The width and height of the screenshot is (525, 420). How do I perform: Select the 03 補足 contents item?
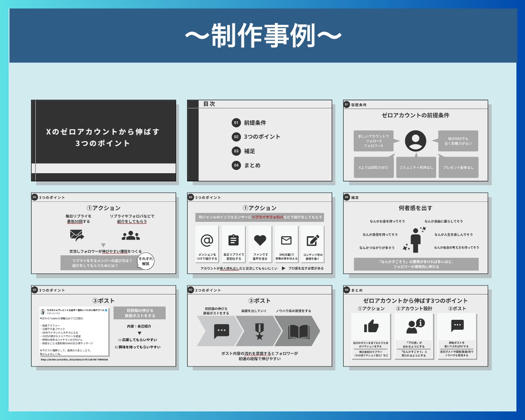(243, 151)
